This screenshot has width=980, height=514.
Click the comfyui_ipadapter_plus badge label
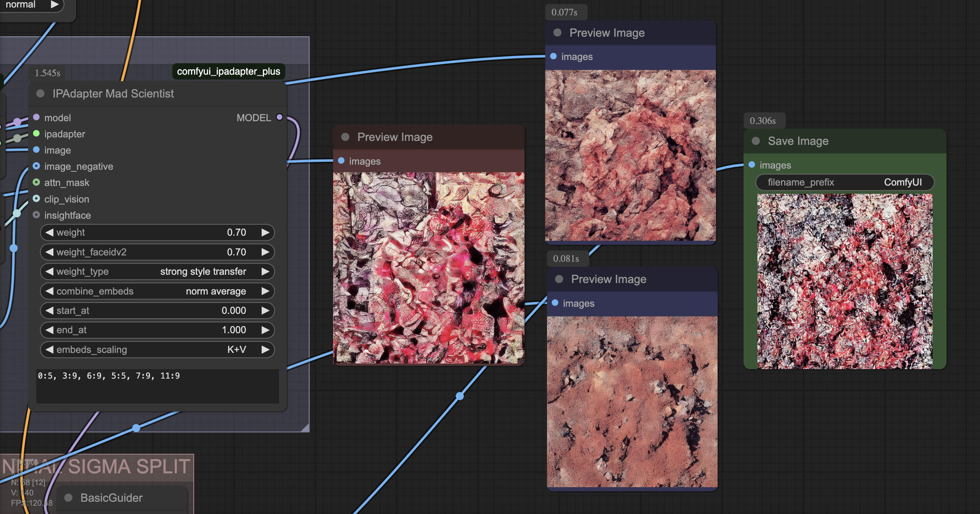(x=229, y=71)
